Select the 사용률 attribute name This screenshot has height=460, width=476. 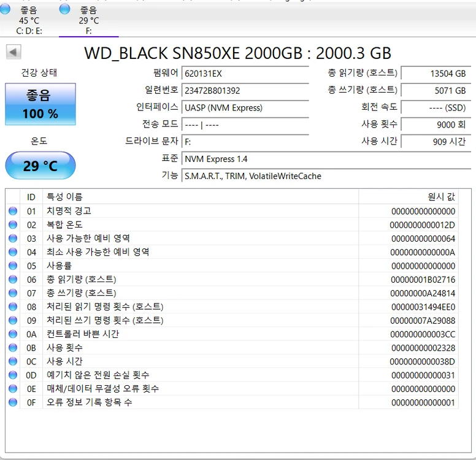click(60, 266)
